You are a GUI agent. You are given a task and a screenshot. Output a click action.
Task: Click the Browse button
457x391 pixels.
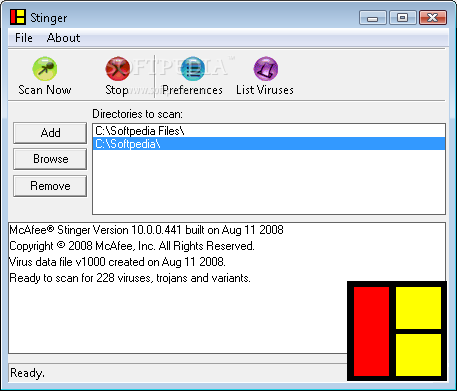(50, 159)
